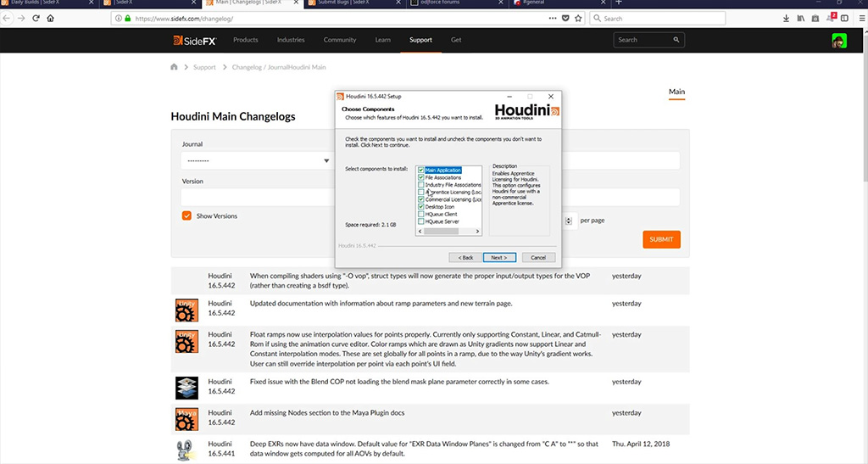Cancel the Houdini installer

pos(538,257)
